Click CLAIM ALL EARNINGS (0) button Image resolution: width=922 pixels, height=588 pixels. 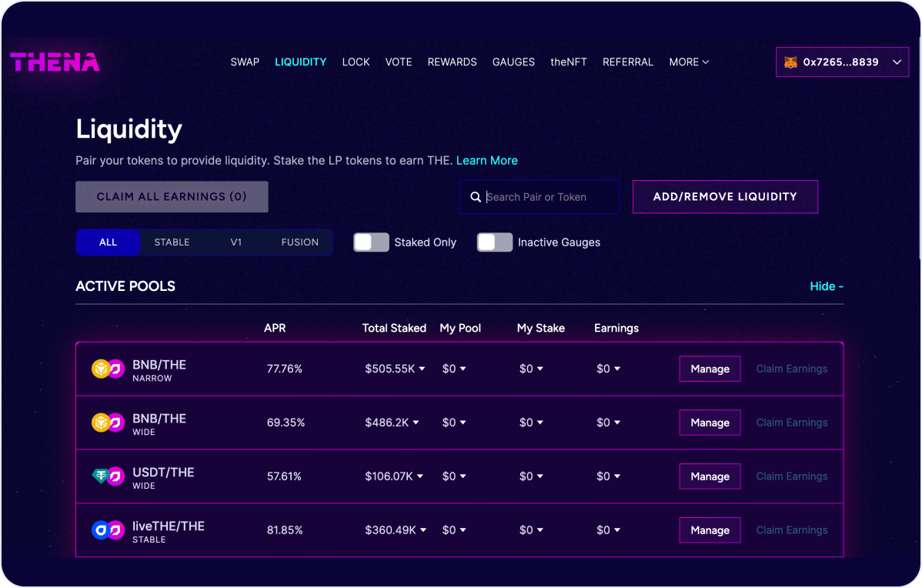pos(172,196)
